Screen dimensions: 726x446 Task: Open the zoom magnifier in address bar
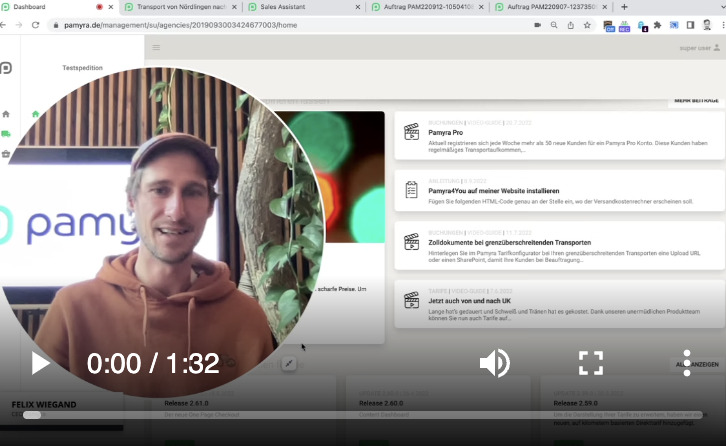pos(554,25)
